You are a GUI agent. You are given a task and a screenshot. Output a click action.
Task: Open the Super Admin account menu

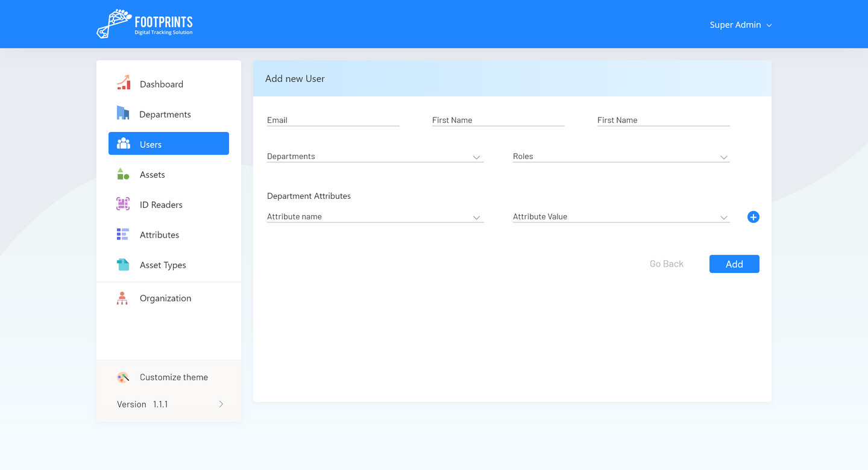[x=741, y=25]
